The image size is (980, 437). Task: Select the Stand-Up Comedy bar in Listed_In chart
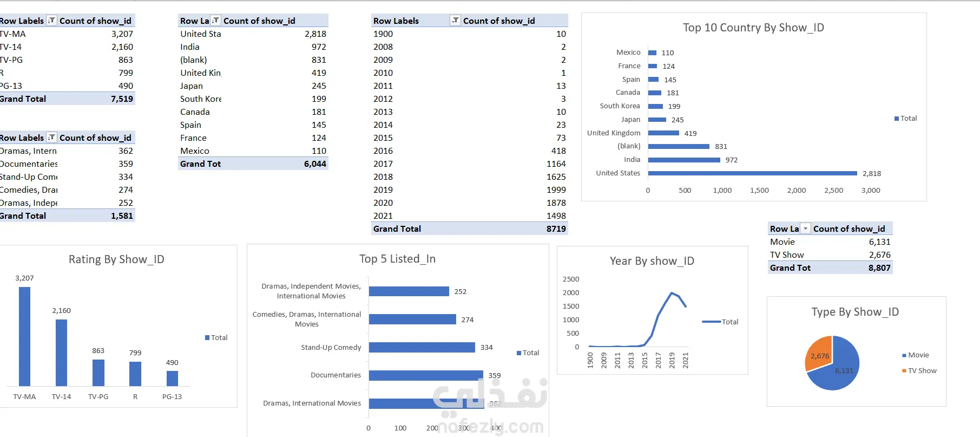(422, 347)
